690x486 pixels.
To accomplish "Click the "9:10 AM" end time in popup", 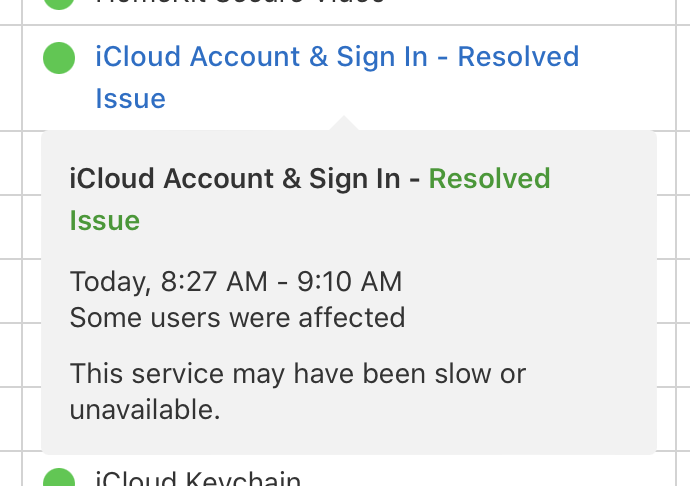I will (x=349, y=282).
